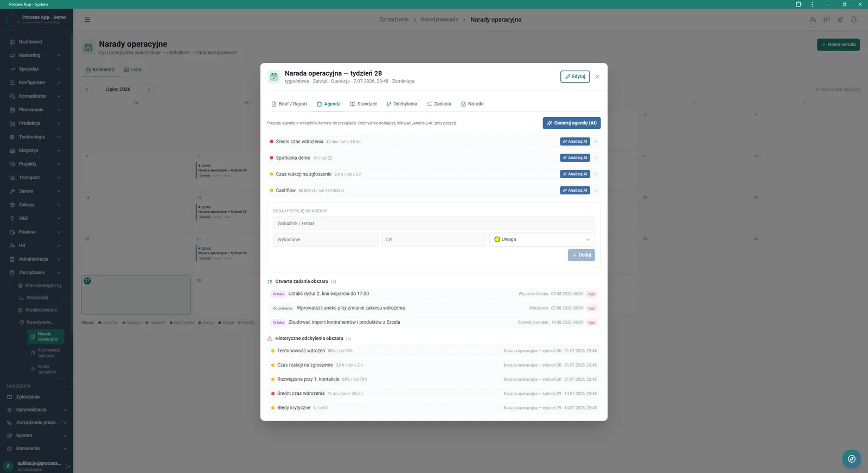This screenshot has width=868, height=473.
Task: Click the Nowa narada button
Action: point(838,45)
